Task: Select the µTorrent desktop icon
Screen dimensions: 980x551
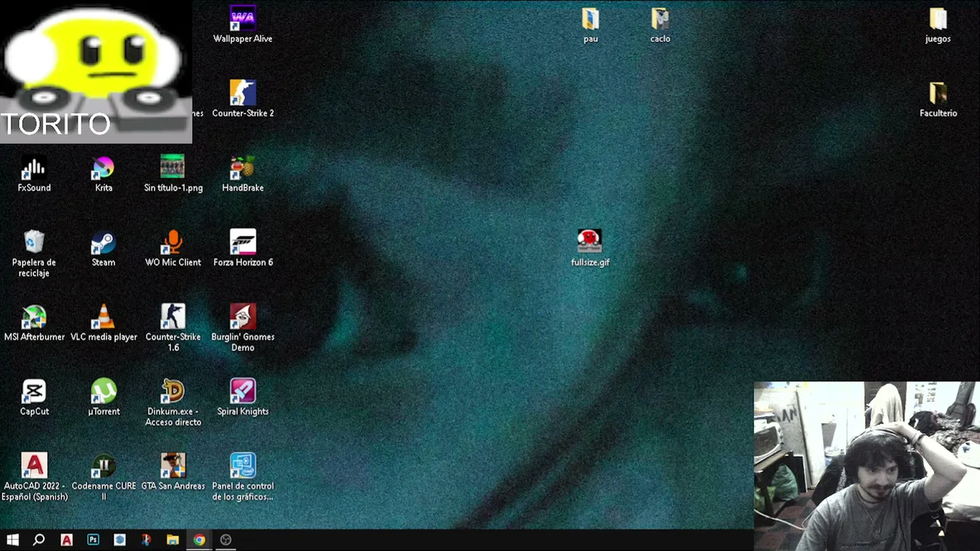Action: [x=103, y=397]
